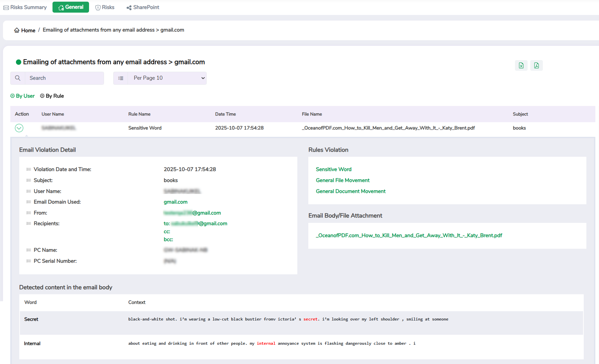Click the list icon beside Per Page
The height and width of the screenshot is (364, 599).
[121, 78]
